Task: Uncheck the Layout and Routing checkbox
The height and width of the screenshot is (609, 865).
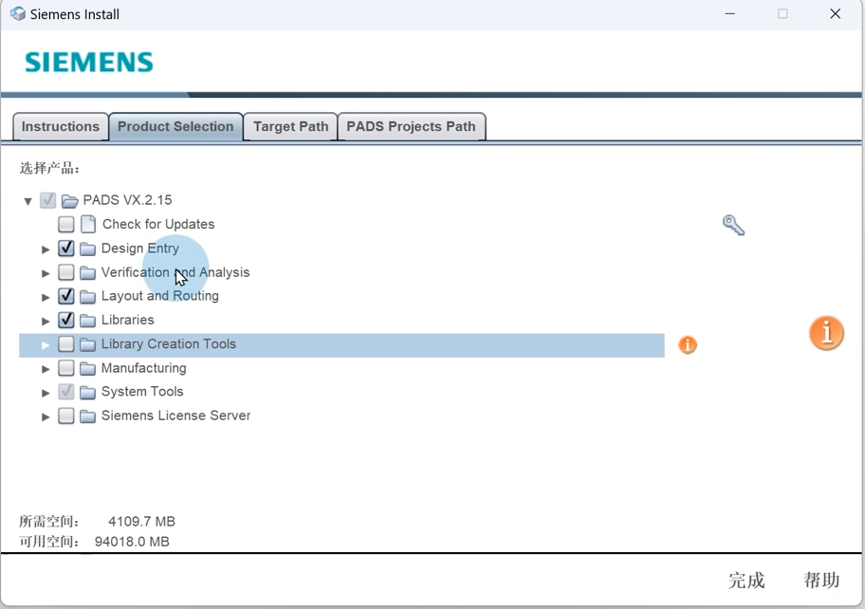Action: tap(66, 296)
